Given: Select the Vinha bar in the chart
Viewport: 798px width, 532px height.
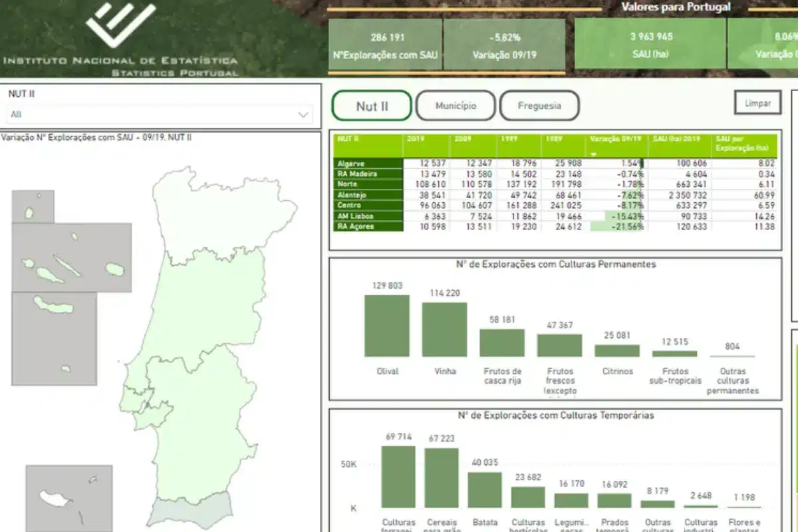Looking at the screenshot, I should [x=444, y=329].
